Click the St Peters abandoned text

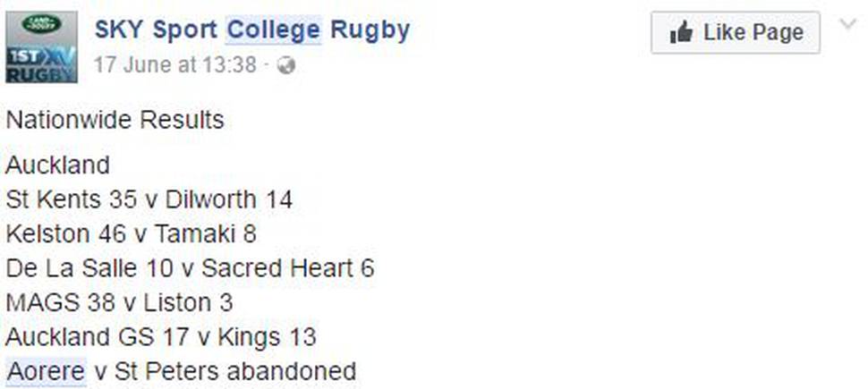235,371
